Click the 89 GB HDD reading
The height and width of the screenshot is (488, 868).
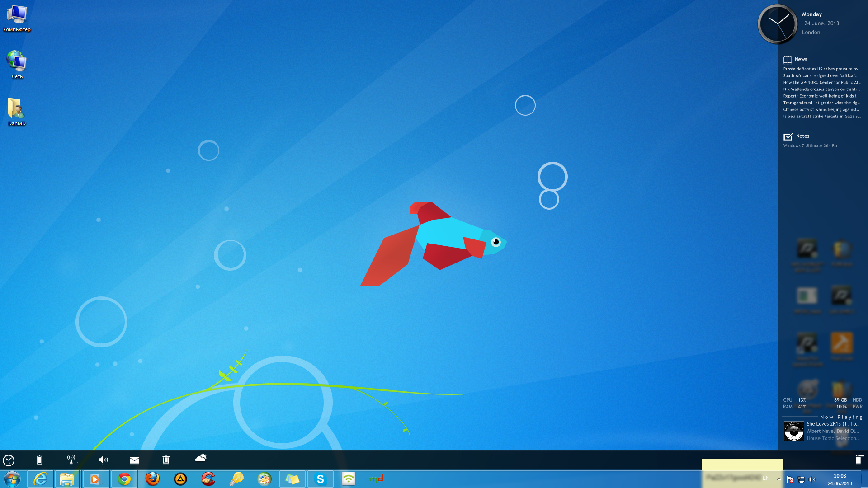[x=848, y=400]
